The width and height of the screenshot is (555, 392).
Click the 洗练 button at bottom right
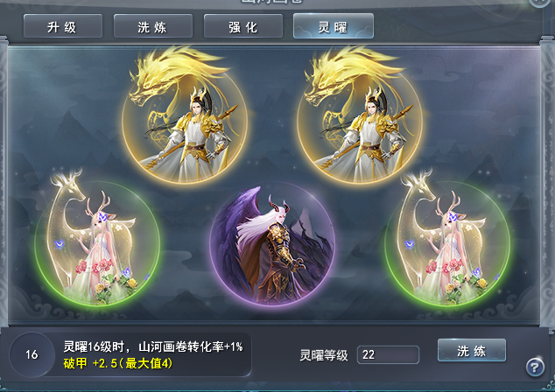point(472,350)
